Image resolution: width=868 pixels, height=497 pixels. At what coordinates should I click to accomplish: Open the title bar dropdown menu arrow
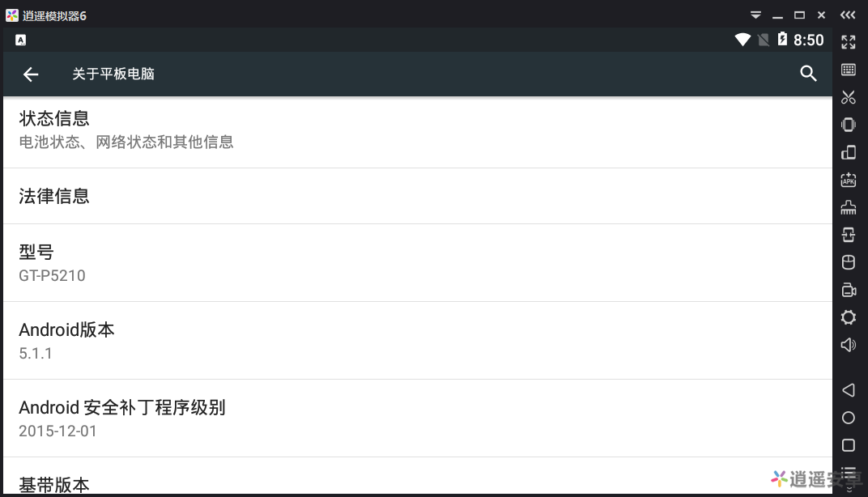(755, 15)
